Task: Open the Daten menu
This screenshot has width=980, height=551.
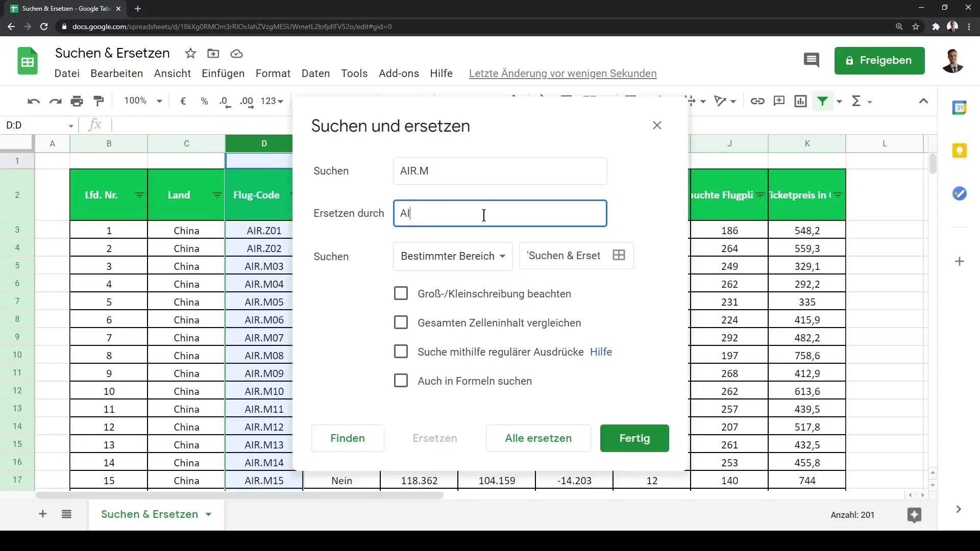Action: (316, 73)
